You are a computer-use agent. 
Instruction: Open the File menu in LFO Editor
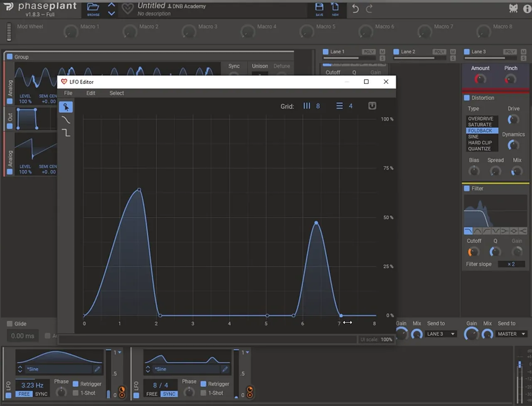[68, 93]
